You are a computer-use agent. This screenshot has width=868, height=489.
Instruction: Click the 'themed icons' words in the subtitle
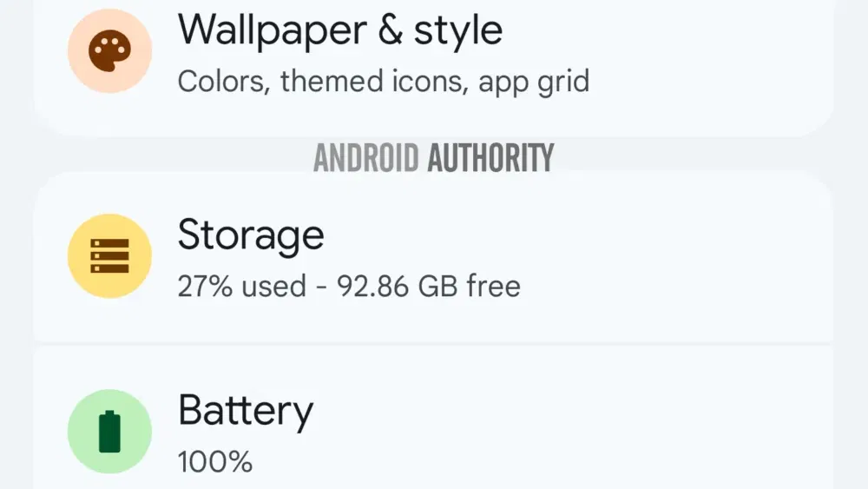371,81
